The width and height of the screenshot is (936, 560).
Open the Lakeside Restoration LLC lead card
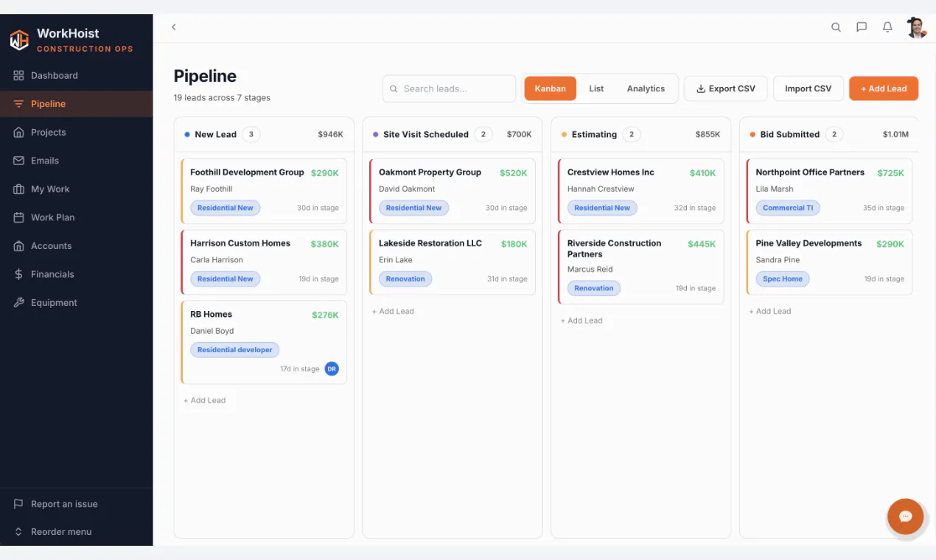coord(453,262)
